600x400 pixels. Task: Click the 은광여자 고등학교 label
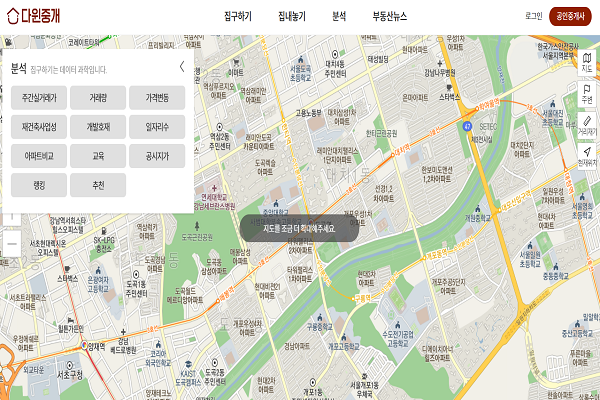[98, 284]
